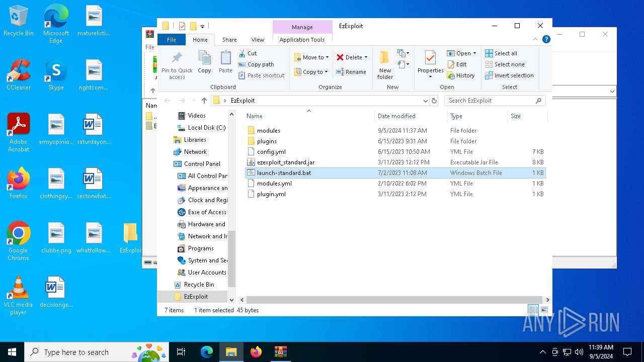Click Copy path in ribbon
The height and width of the screenshot is (362, 644).
[256, 64]
